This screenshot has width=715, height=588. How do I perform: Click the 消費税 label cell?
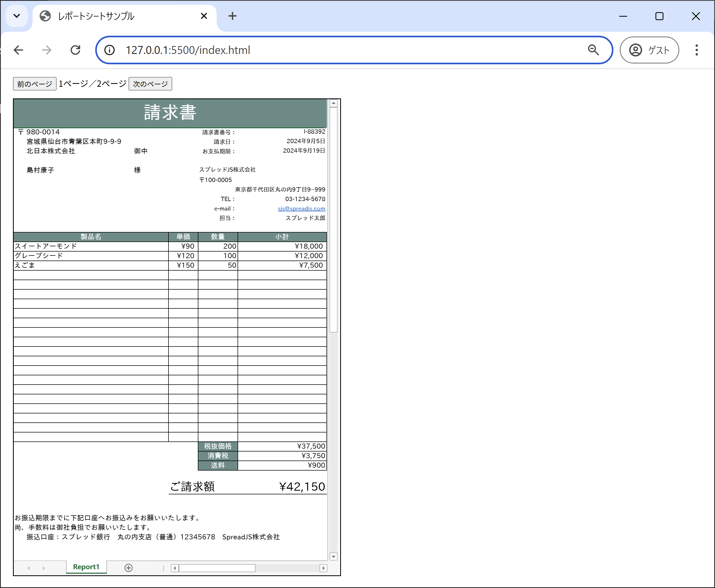[218, 456]
